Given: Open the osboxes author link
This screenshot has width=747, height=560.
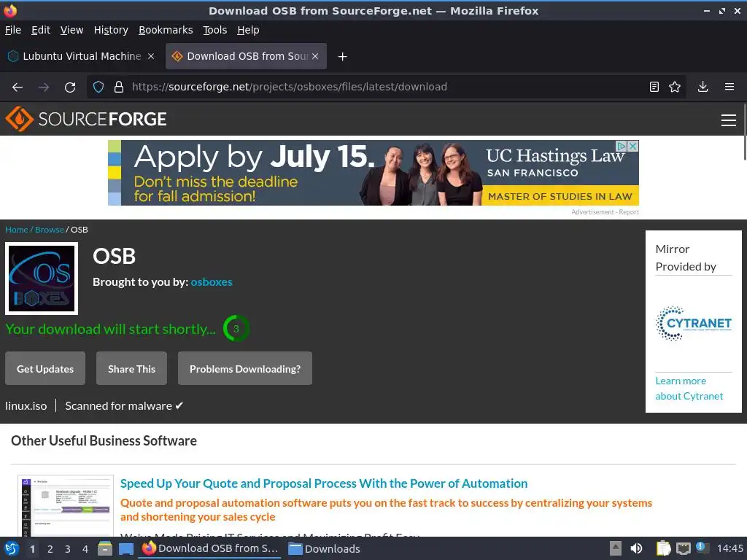Looking at the screenshot, I should coord(212,282).
